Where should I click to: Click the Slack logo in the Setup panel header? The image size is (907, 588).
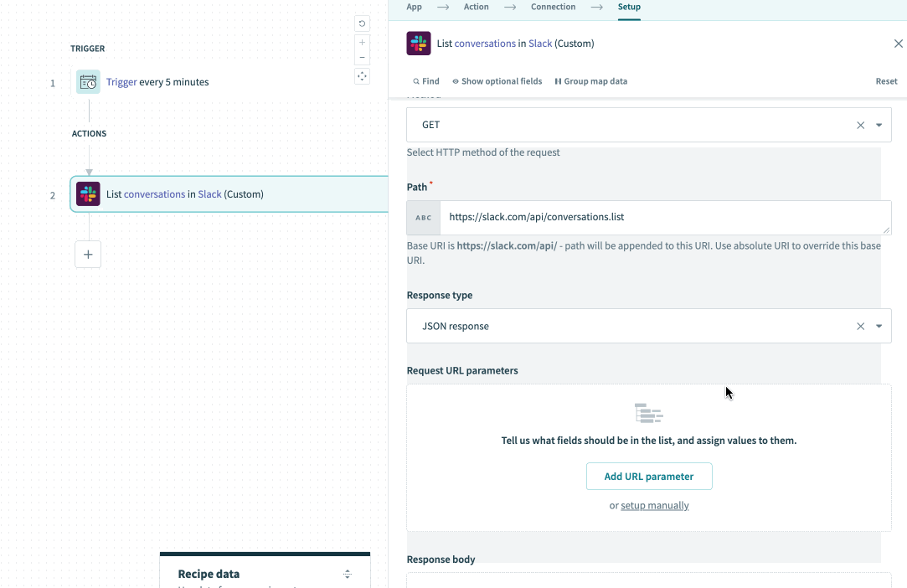coord(418,43)
